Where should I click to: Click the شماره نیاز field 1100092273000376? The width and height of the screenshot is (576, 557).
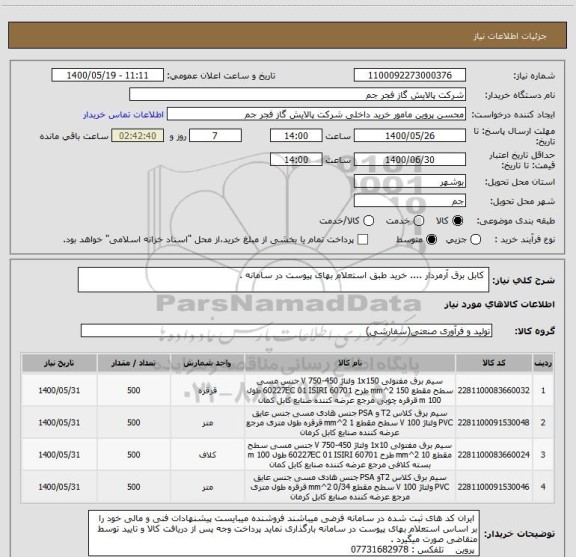[x=410, y=75]
